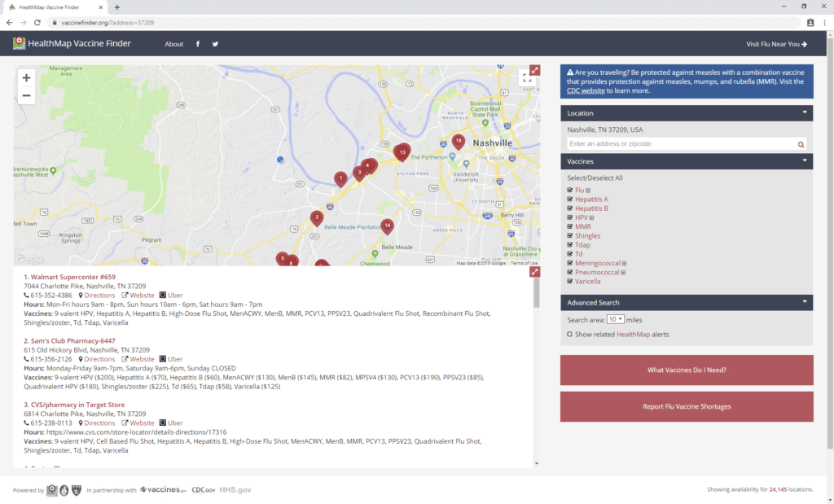Expand HPV vaccine subtypes plus icon
Viewport: 834px width, 504px height.
(x=591, y=217)
